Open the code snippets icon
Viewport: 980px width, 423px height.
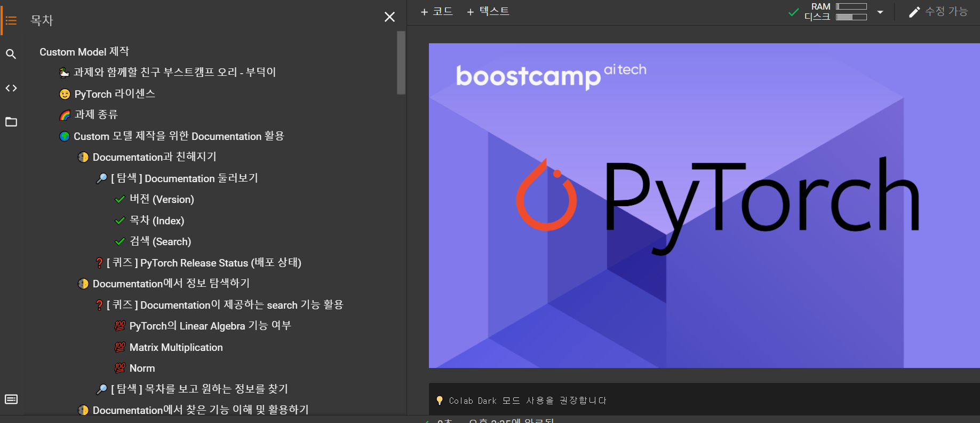click(11, 88)
